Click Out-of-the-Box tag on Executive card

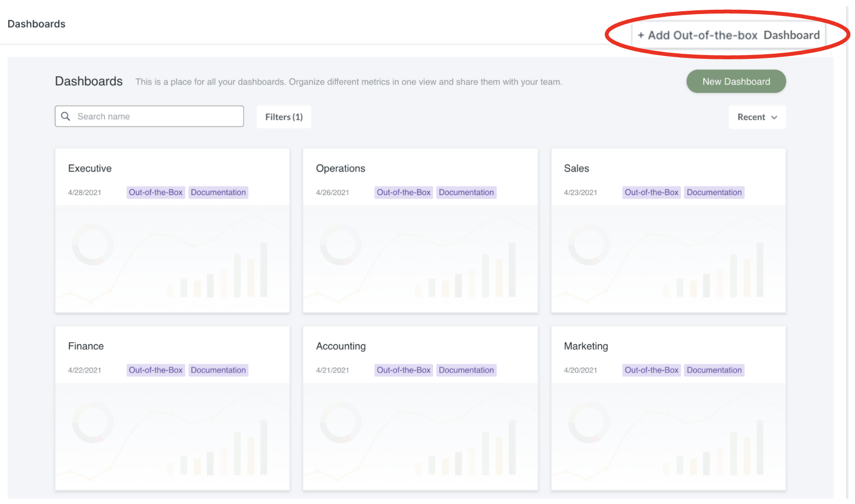pos(155,192)
